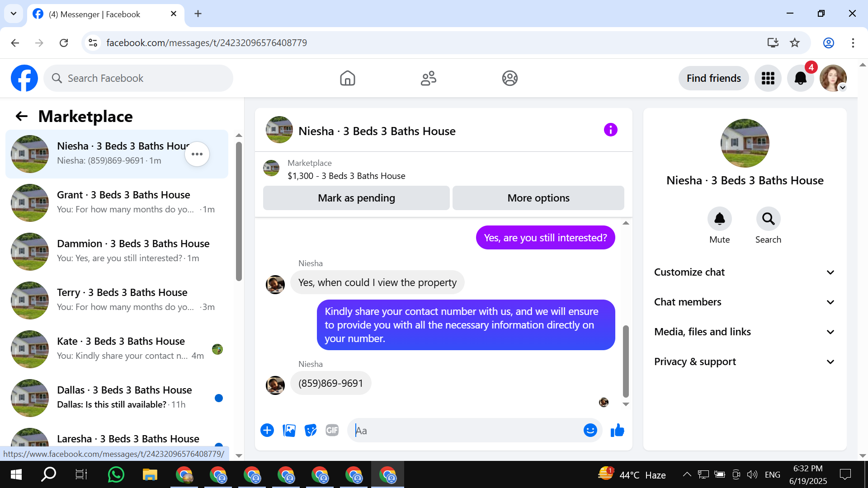Open more actions with the plus icon

tap(267, 430)
